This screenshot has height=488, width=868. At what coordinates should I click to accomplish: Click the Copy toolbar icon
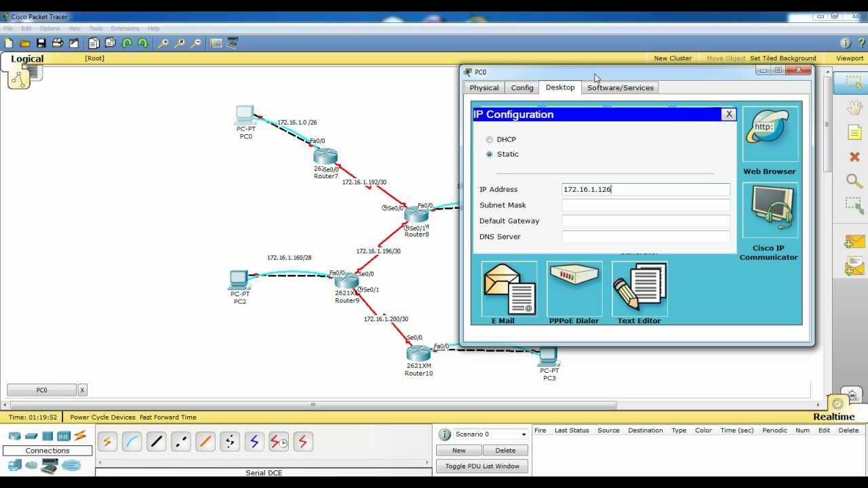(x=94, y=43)
